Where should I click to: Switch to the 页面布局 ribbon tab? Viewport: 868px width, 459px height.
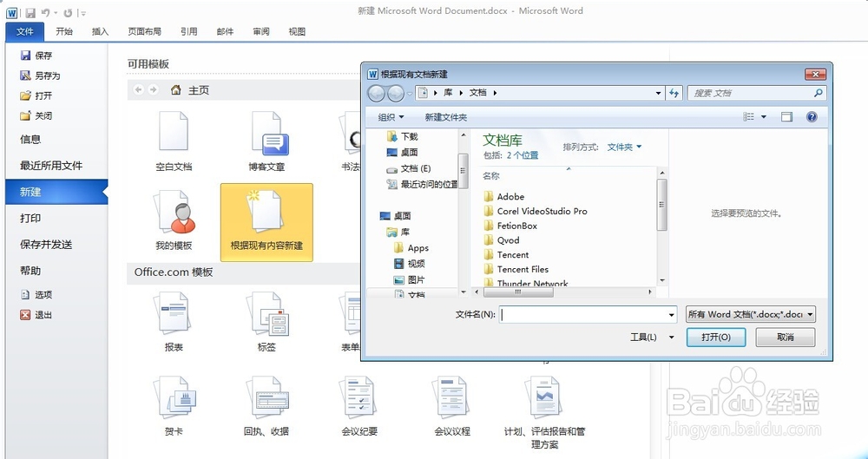coord(144,31)
